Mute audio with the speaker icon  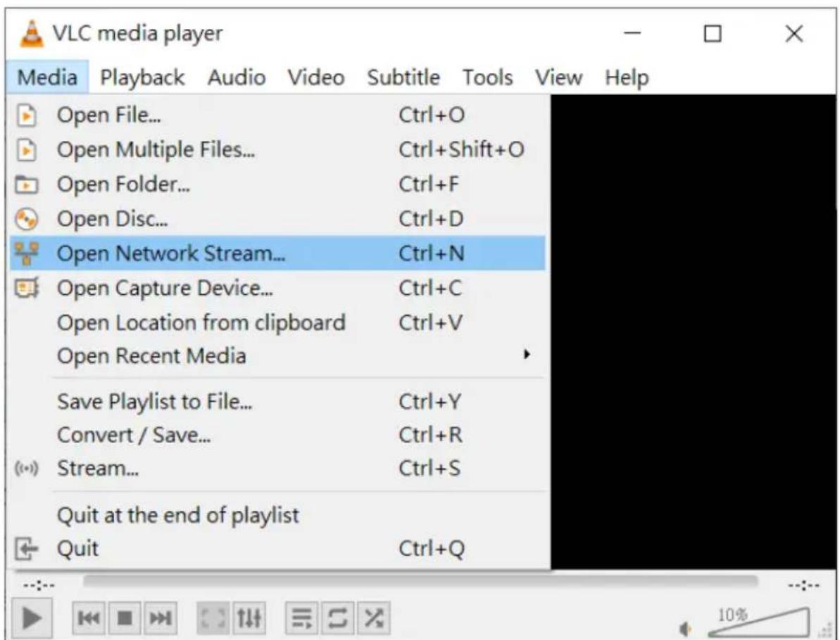(x=686, y=628)
